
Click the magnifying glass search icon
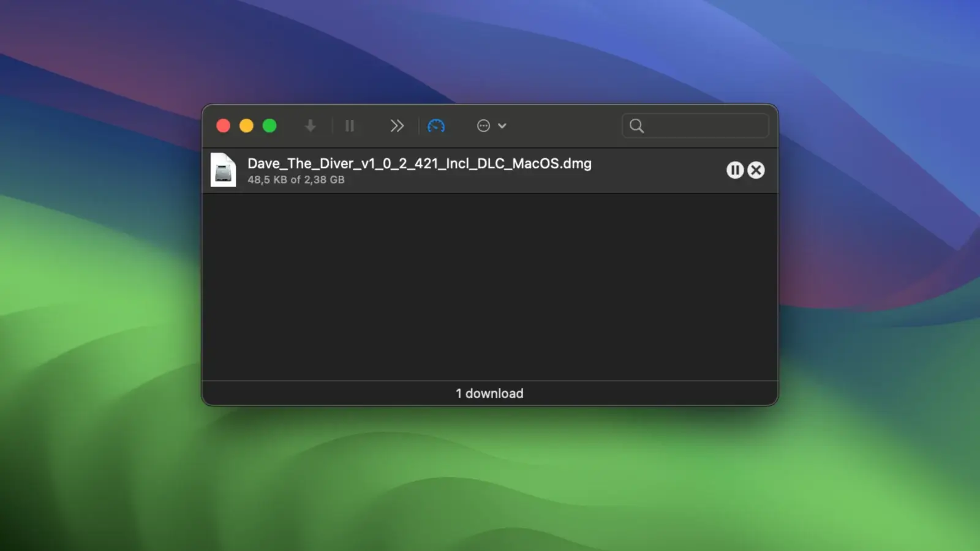[x=637, y=126]
